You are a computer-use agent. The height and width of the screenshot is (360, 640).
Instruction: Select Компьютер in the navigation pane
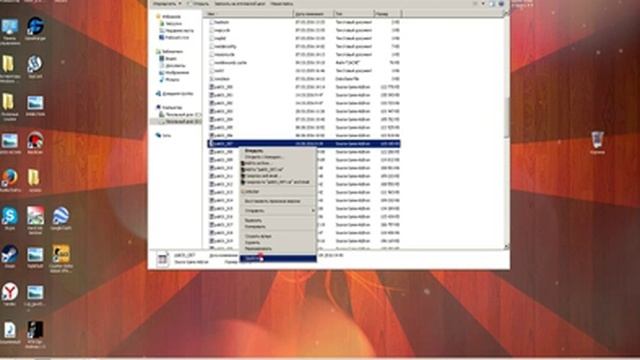click(x=169, y=108)
